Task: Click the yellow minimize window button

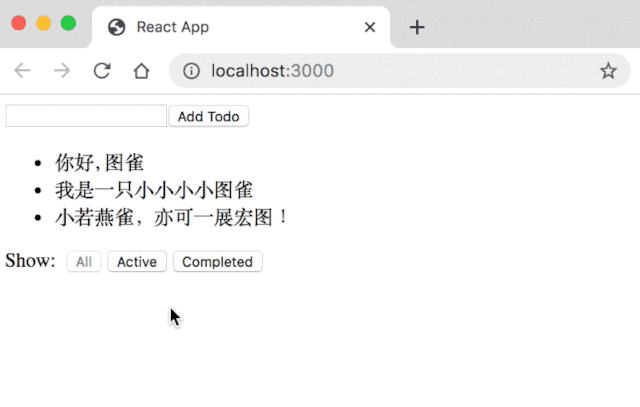Action: (x=44, y=23)
